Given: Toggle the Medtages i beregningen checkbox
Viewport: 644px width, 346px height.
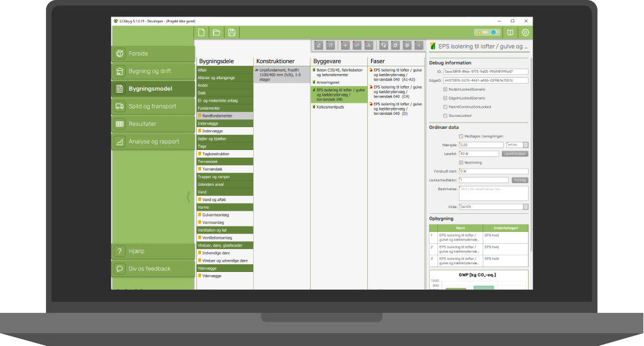Looking at the screenshot, I should coord(462,136).
